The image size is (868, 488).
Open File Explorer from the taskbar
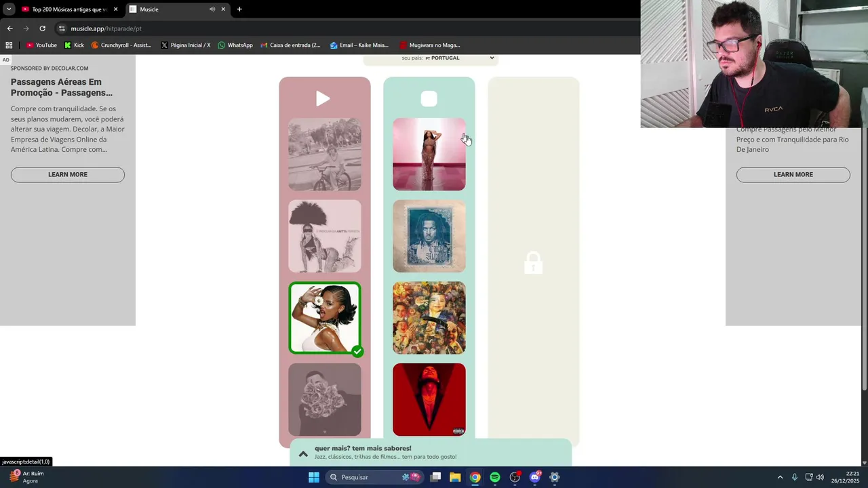coord(455,477)
